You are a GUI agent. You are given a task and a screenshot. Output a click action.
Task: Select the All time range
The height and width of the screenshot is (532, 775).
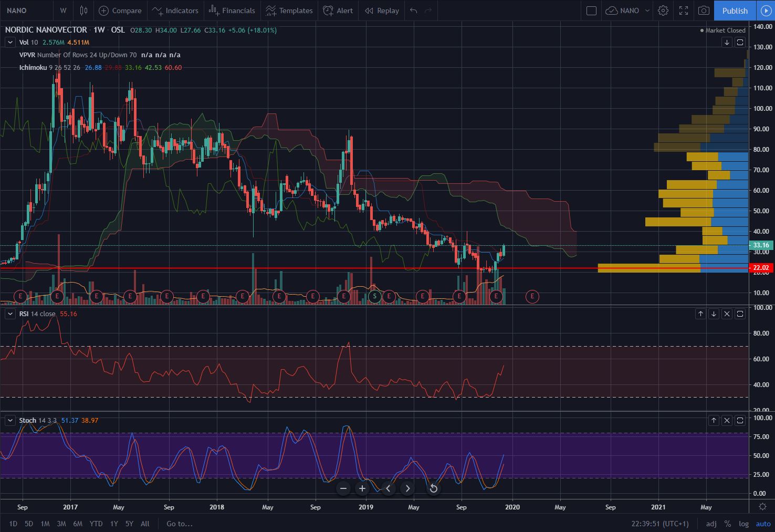[145, 524]
